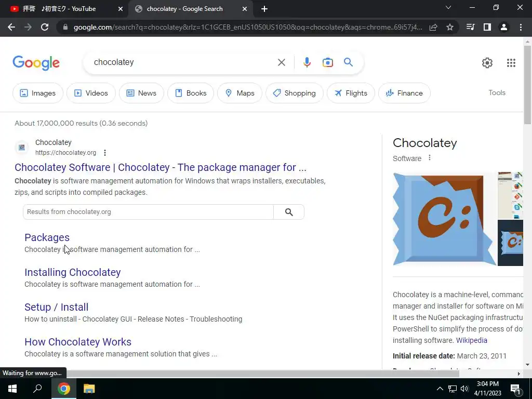Close the Google Search tab
532x399 pixels.
pos(245,9)
